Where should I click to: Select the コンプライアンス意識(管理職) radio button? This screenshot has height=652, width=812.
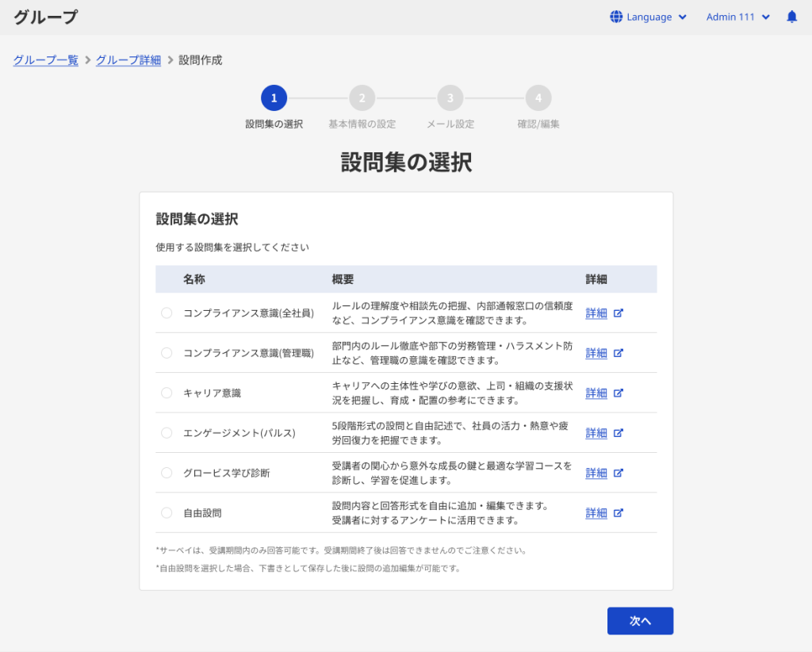pos(167,353)
